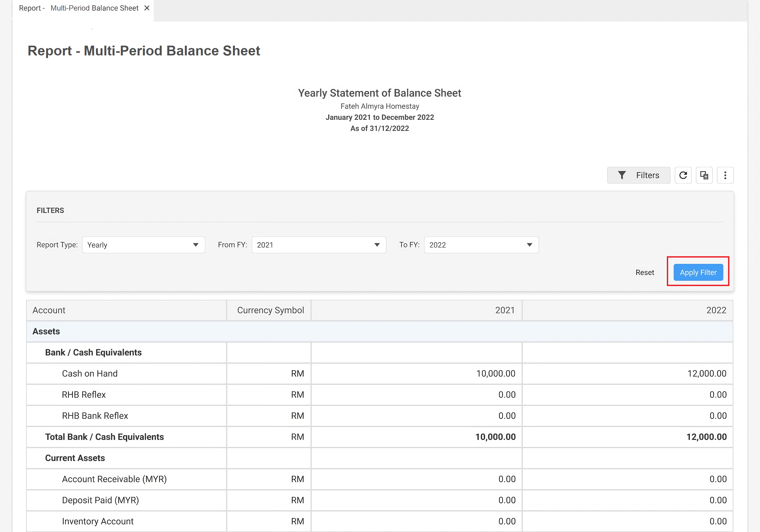Click Cash on Hand 2022 value 12,000.00
The width and height of the screenshot is (760, 532).
[x=707, y=374]
